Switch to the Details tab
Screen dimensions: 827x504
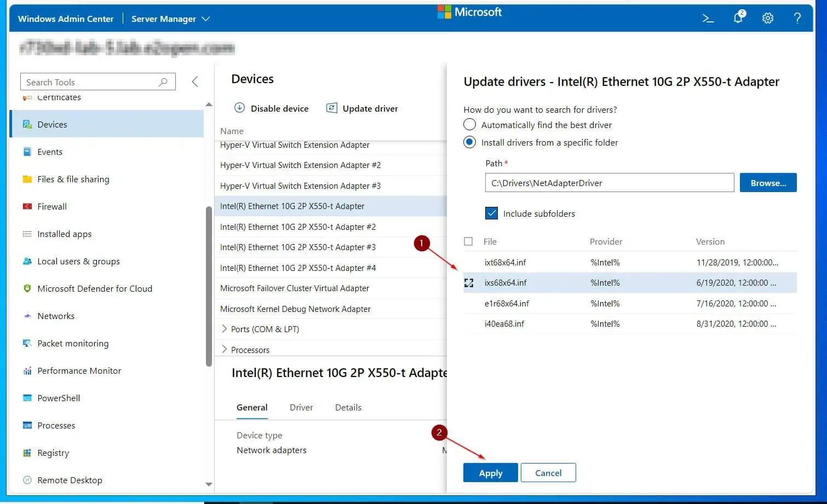click(348, 408)
